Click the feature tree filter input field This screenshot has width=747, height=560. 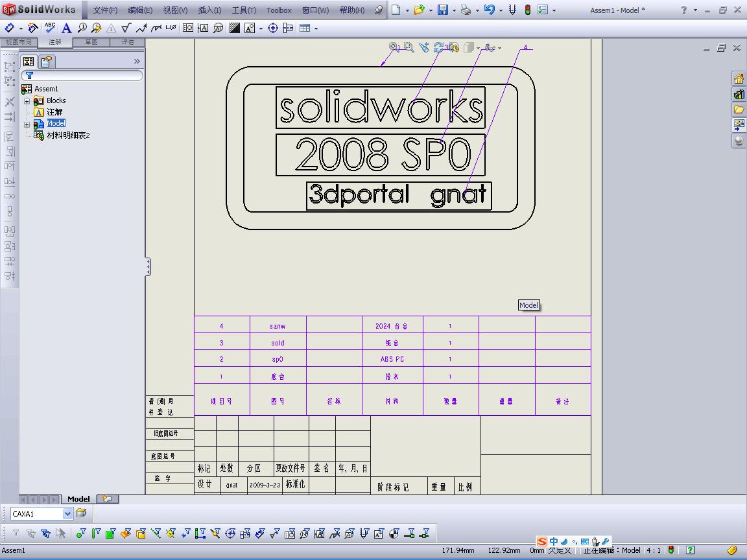coord(82,75)
